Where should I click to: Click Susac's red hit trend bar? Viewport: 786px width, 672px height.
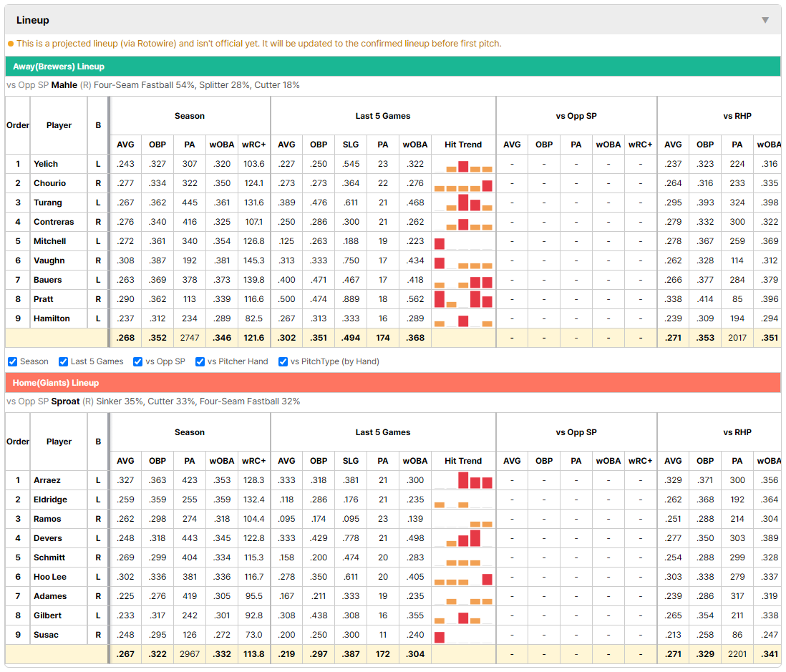pos(440,638)
